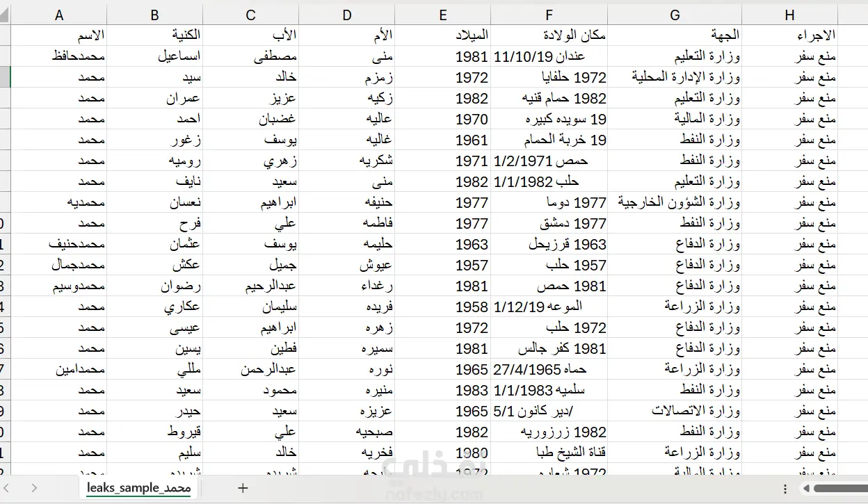Screen dimensions: 868x504
Task: Select column D header
Action: 347,15
